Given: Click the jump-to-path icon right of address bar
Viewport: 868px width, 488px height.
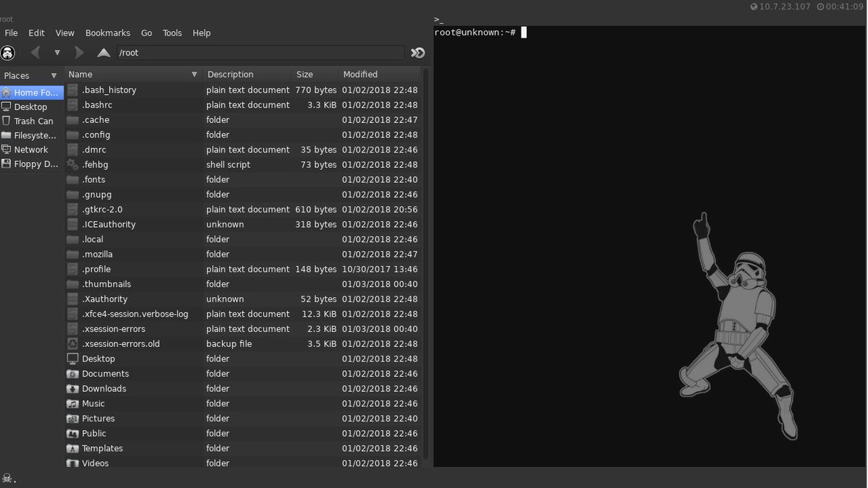Looking at the screenshot, I should (x=418, y=53).
